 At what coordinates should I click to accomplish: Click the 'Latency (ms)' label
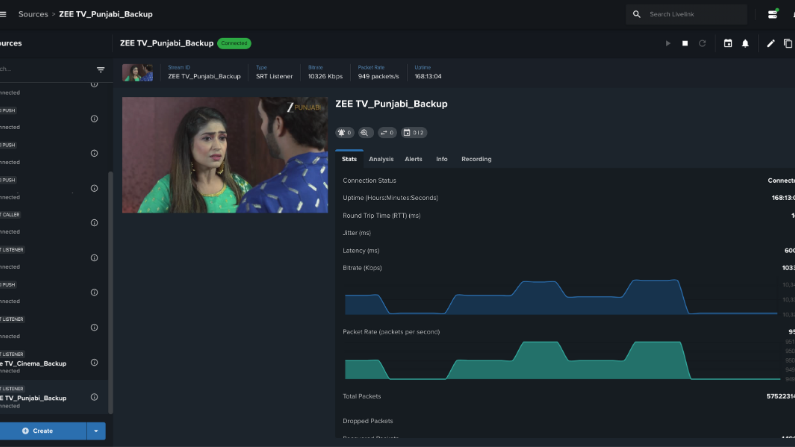(x=360, y=250)
